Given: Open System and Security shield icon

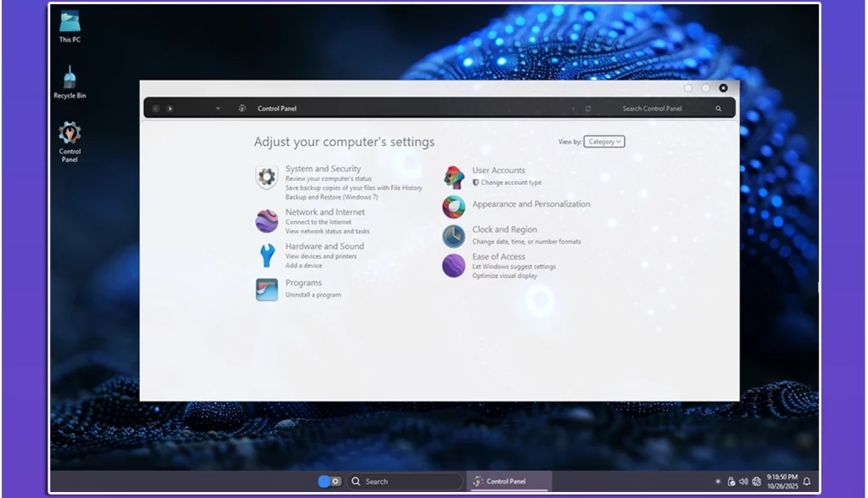Looking at the screenshot, I should tap(267, 177).
